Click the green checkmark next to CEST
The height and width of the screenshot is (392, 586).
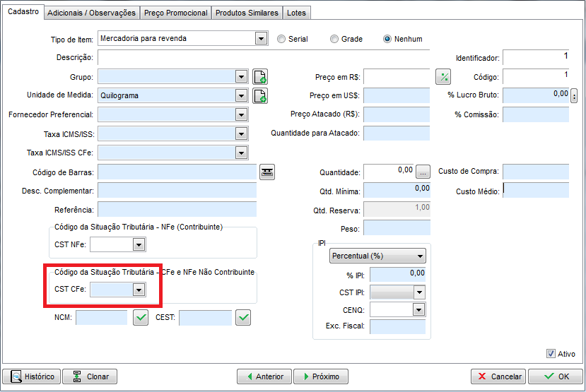[x=244, y=318]
